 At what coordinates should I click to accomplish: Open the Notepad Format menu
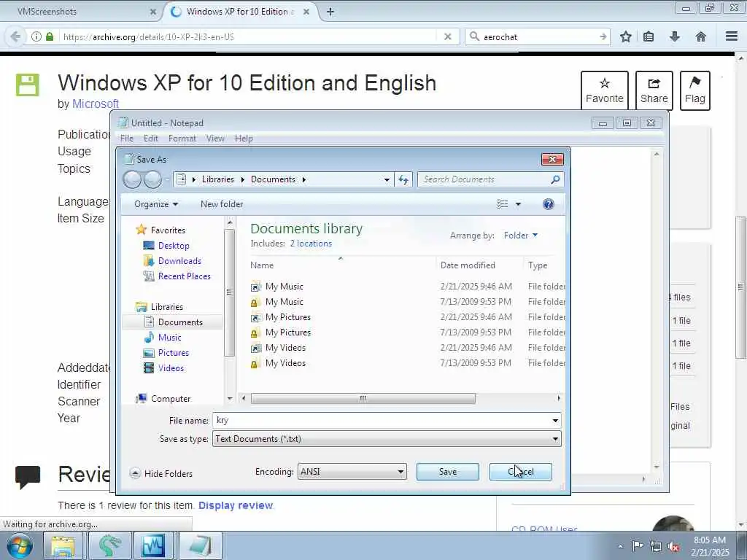pos(182,139)
